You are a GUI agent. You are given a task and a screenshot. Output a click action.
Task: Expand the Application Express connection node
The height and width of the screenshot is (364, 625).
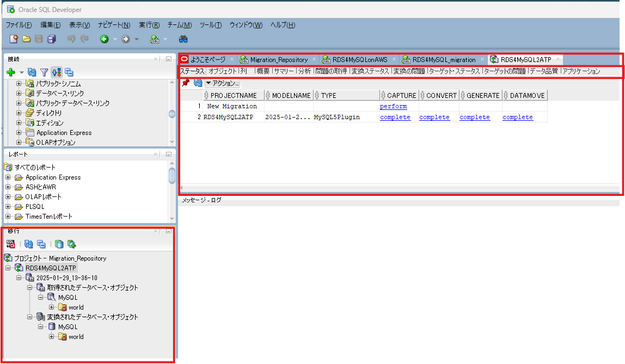19,133
